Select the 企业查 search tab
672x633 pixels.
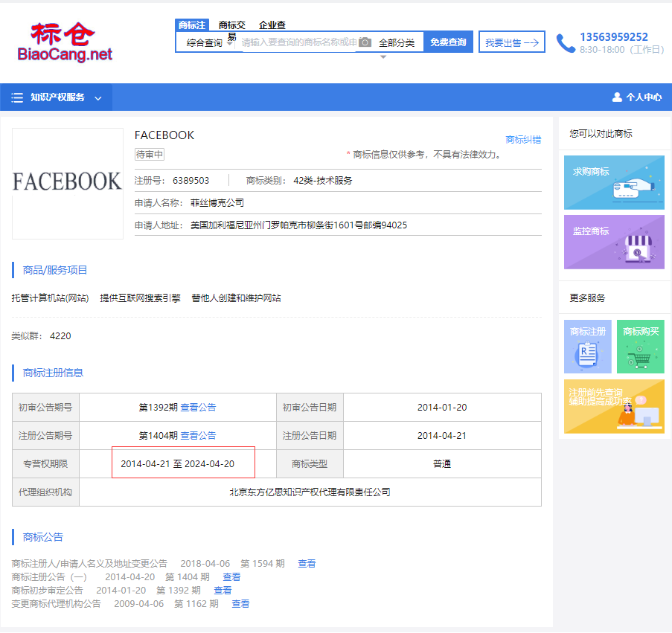(272, 25)
